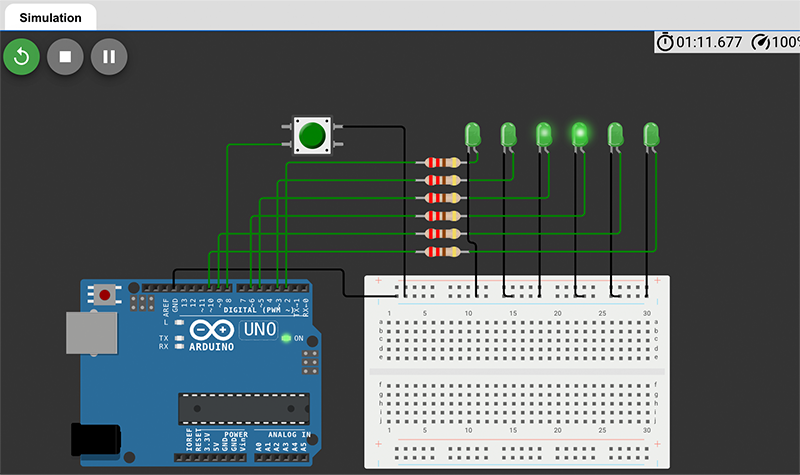Screen dimensions: 800x475
Task: Pause the running simulation
Action: (x=109, y=57)
